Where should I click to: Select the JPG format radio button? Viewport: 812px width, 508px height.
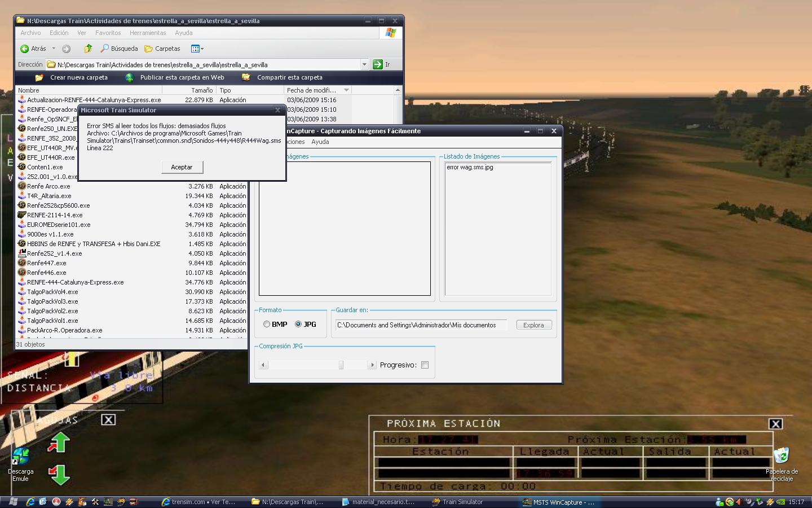pyautogui.click(x=298, y=324)
